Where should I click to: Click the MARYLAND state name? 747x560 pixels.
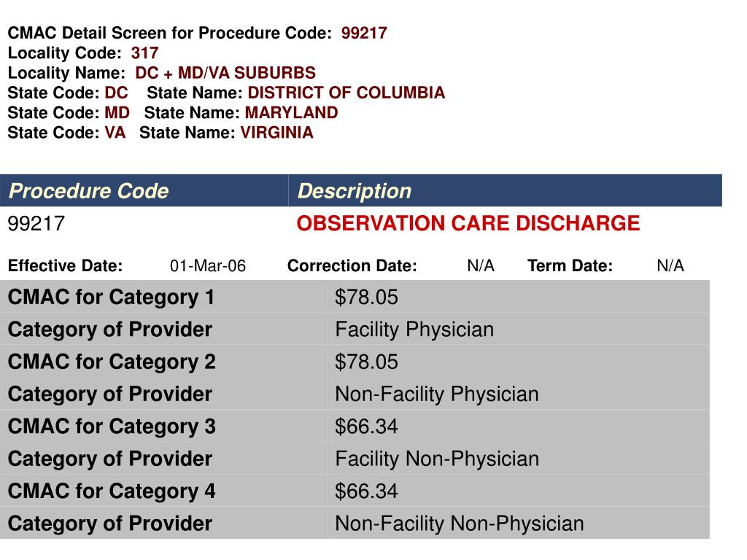click(292, 112)
